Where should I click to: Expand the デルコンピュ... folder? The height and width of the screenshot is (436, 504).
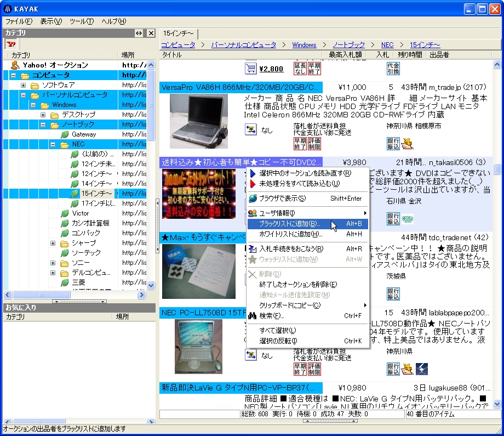[53, 273]
